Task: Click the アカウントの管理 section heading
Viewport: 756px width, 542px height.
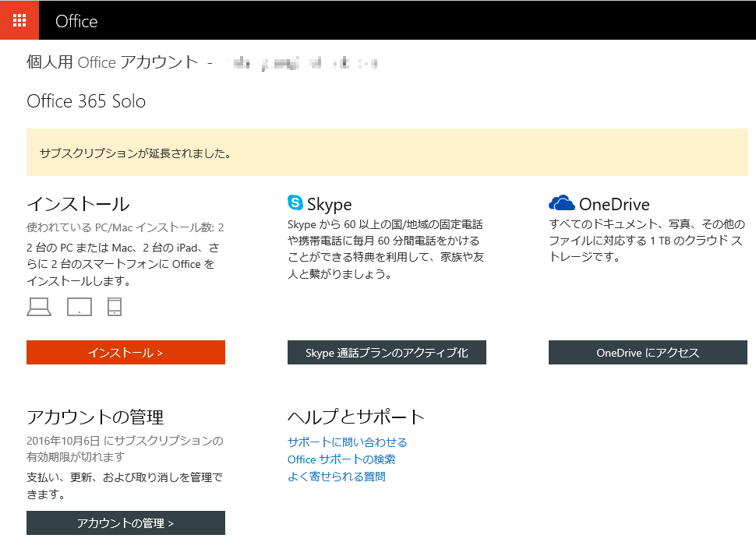Action: [x=95, y=417]
